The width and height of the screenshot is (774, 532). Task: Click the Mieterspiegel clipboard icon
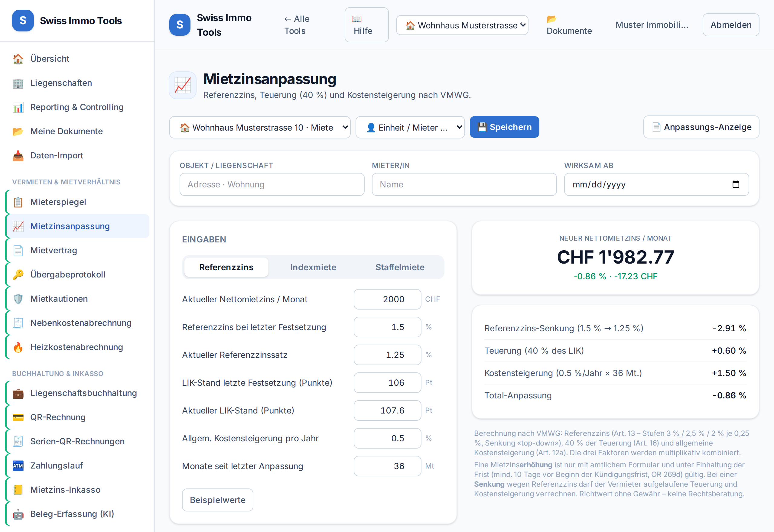point(18,202)
